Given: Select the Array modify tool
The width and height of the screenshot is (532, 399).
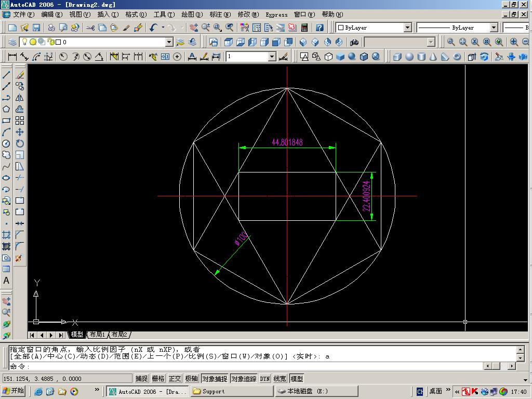Looking at the screenshot, I should click(20, 121).
